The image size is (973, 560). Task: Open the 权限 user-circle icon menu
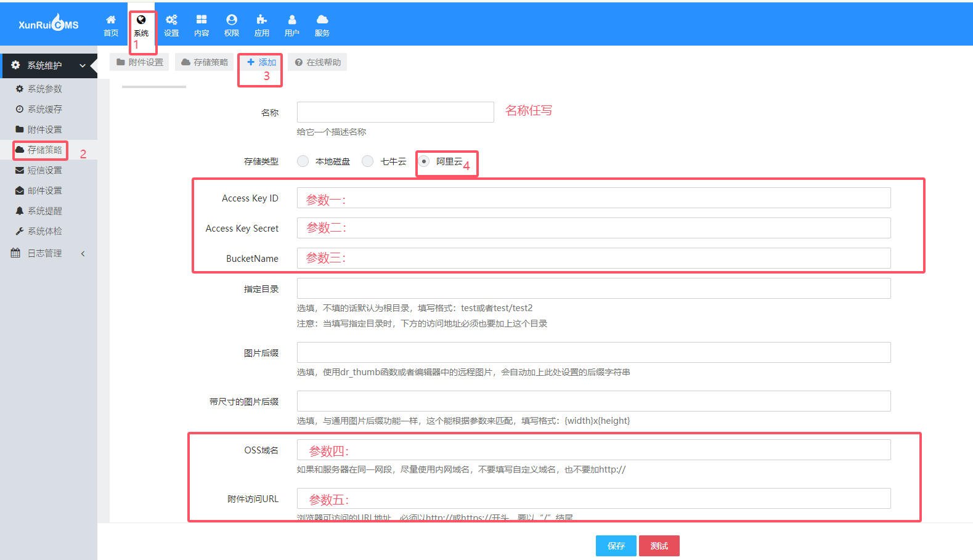pos(232,20)
